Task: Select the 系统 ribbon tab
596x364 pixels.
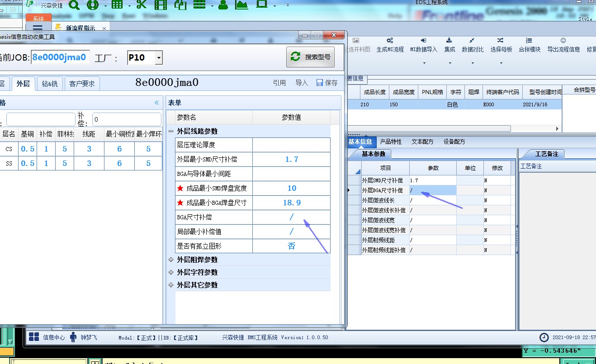Action: pos(38,19)
